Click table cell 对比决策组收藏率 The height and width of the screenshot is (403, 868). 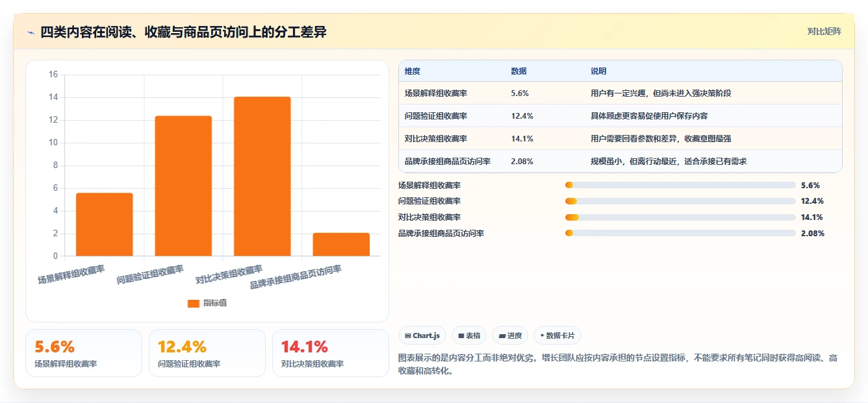tap(436, 139)
